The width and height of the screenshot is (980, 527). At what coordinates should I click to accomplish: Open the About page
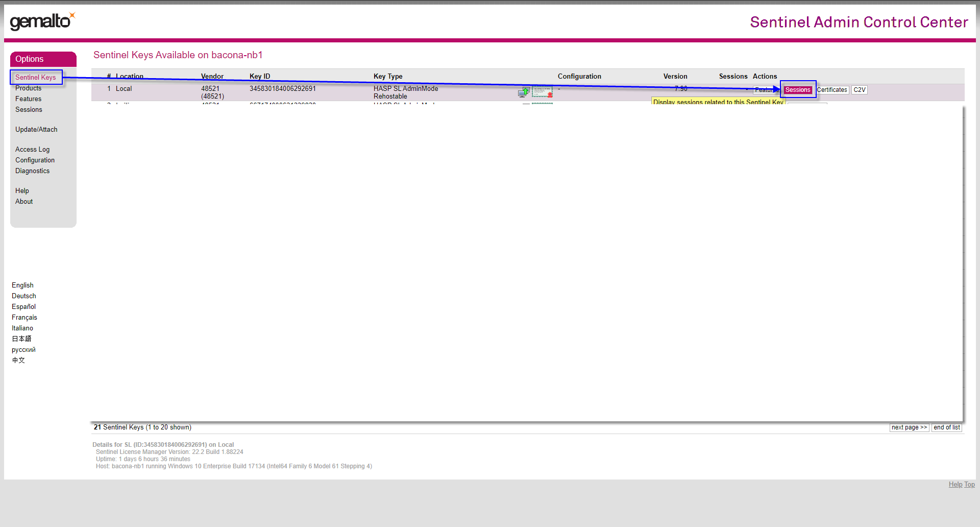point(24,202)
